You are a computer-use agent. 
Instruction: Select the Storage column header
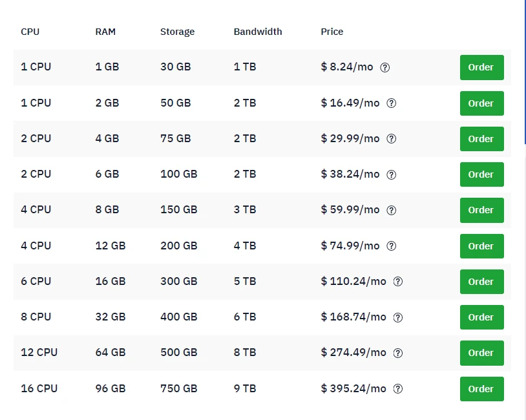177,31
